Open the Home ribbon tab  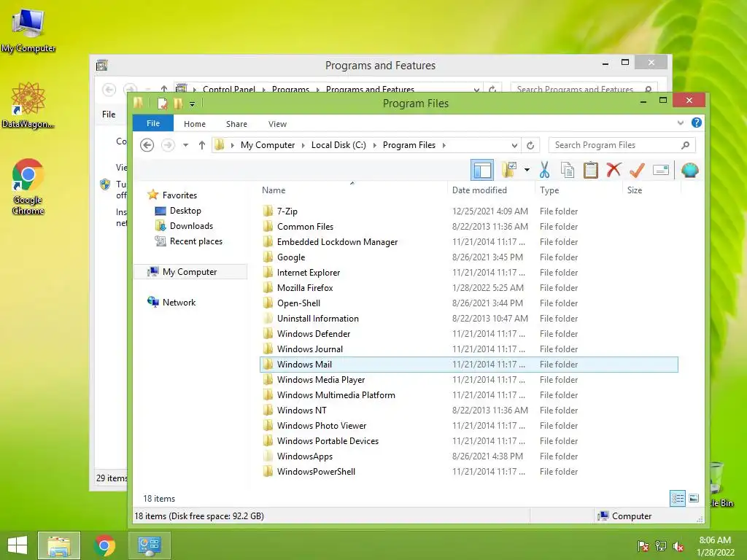click(x=194, y=124)
